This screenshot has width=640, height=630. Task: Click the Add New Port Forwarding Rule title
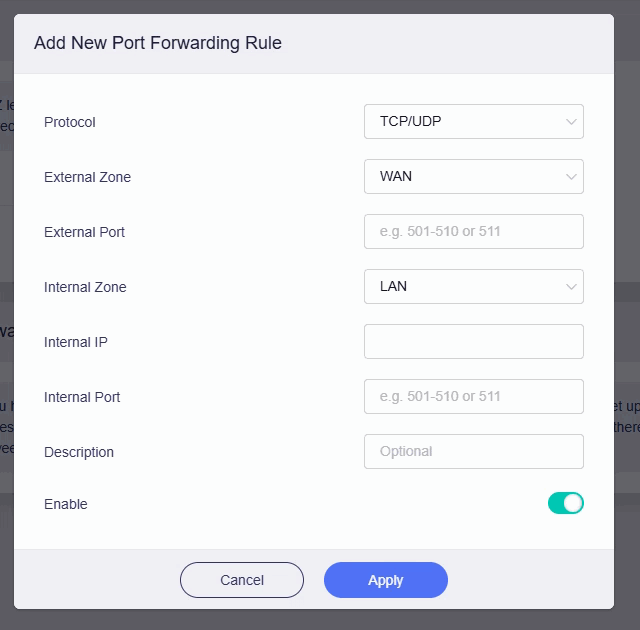pos(158,43)
